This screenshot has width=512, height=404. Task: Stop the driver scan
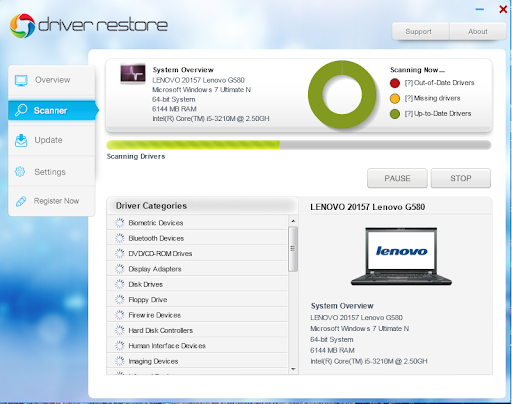(461, 178)
